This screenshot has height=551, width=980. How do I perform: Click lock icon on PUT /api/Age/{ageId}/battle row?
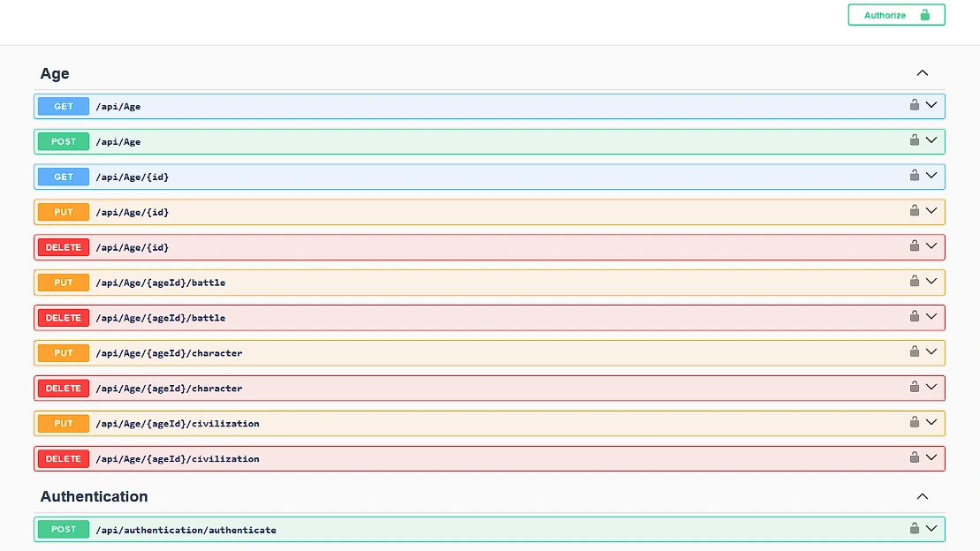[915, 282]
